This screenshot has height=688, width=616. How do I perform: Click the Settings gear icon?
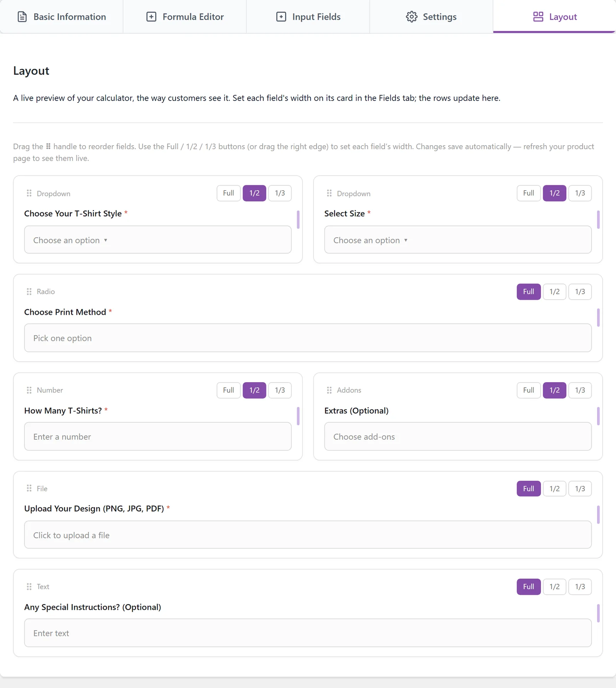click(412, 17)
